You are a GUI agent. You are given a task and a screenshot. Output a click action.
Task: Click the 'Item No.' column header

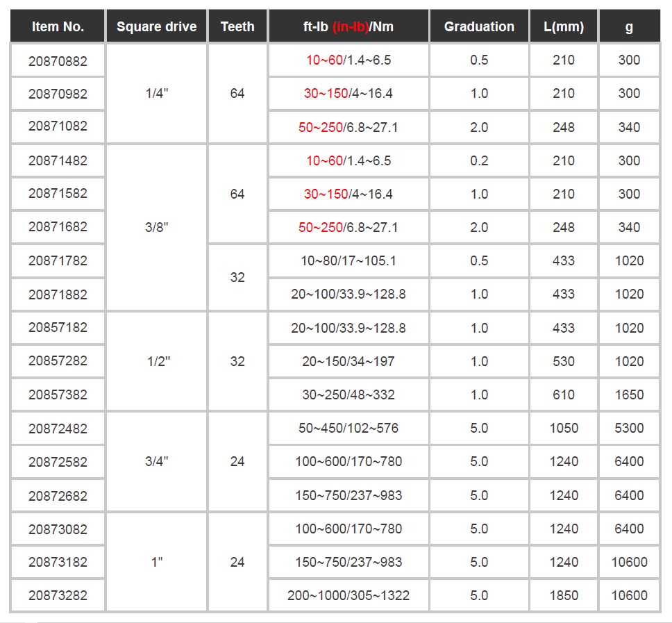click(58, 26)
